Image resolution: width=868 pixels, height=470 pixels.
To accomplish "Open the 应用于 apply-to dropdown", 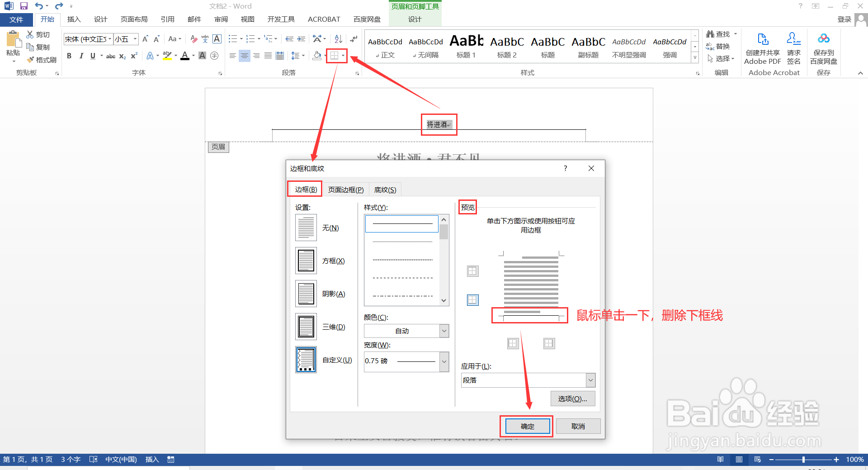I will (590, 380).
